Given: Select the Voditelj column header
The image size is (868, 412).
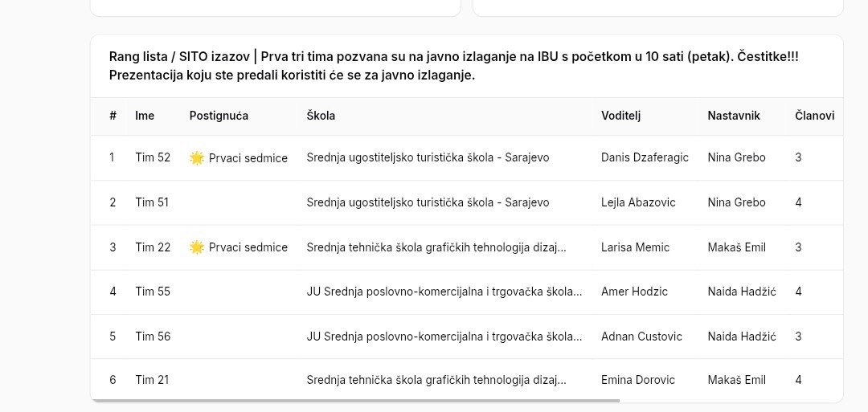Looking at the screenshot, I should pyautogui.click(x=620, y=116).
